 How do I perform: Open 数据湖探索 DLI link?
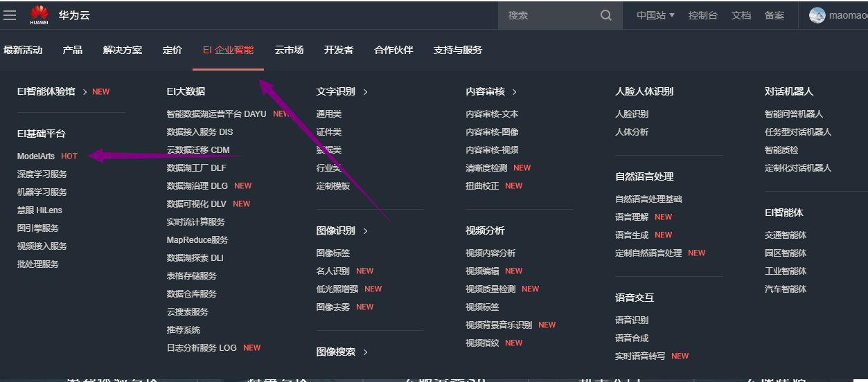pos(195,257)
